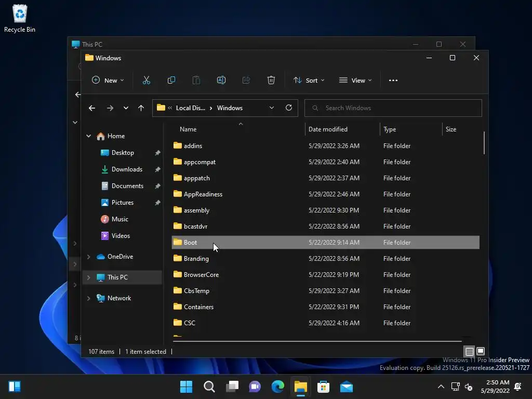Expand the Network tree node
This screenshot has height=399, width=532.
[x=88, y=298]
